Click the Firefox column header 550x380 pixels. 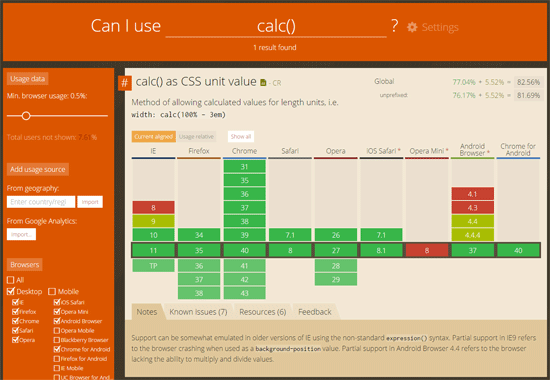[x=199, y=151]
